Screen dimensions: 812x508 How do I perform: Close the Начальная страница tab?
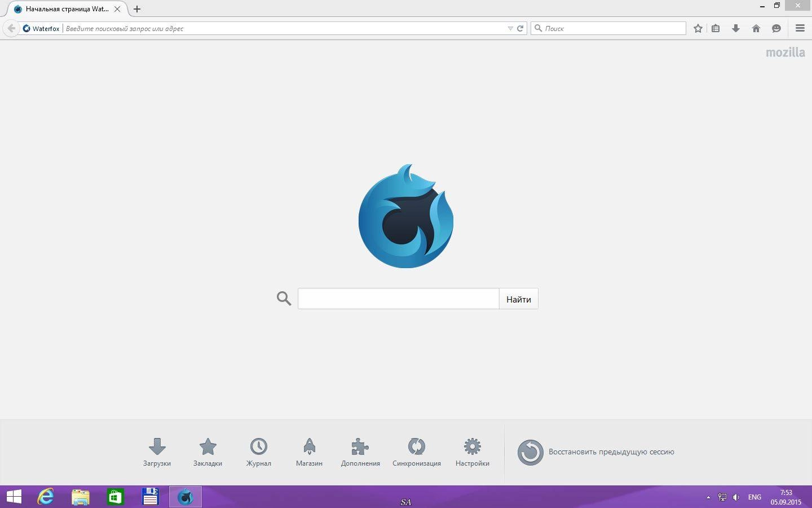click(x=117, y=9)
